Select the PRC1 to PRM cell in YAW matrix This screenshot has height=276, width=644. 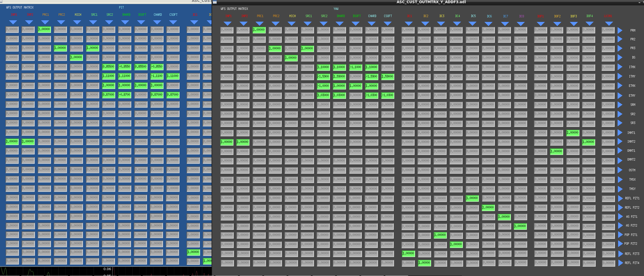pos(259,30)
